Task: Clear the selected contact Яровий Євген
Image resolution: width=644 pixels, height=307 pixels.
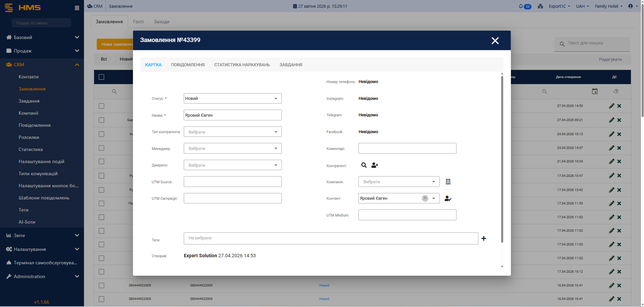Action: [x=425, y=198]
